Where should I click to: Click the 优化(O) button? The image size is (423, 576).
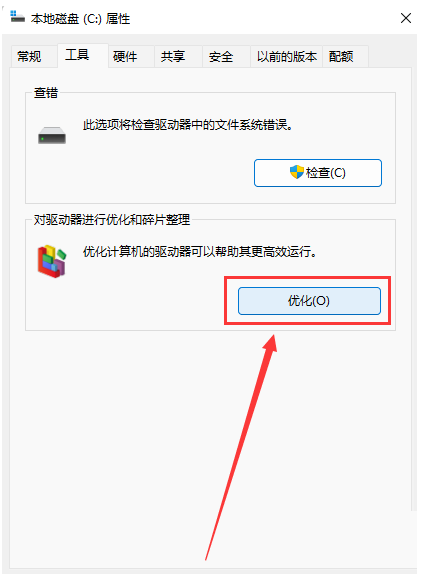point(309,301)
